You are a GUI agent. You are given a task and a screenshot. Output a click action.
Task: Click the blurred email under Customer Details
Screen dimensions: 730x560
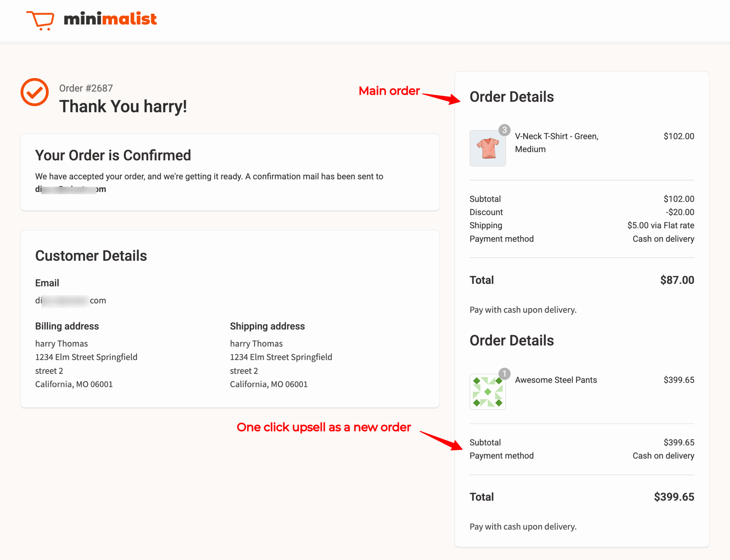71,300
